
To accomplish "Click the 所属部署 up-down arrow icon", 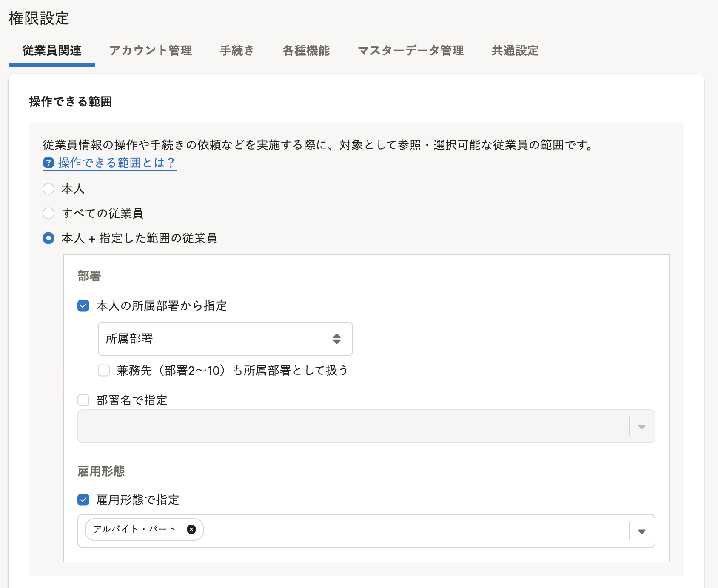I will coord(337,339).
